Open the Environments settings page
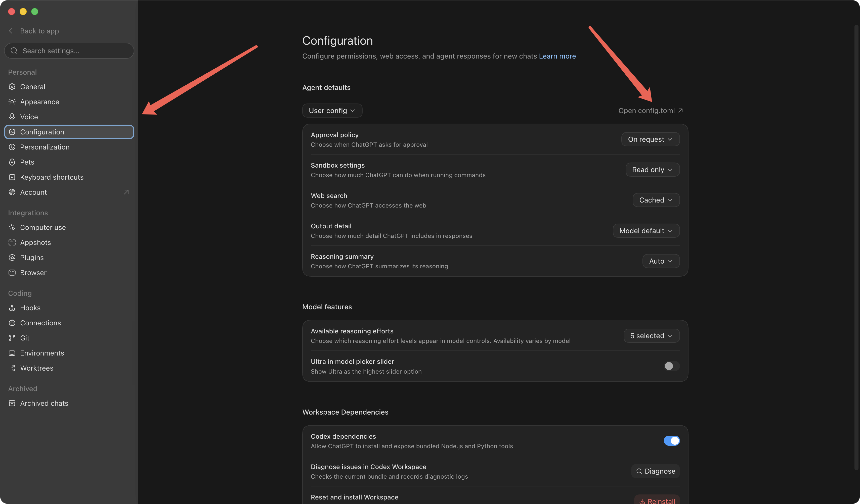The width and height of the screenshot is (860, 504). [69, 353]
